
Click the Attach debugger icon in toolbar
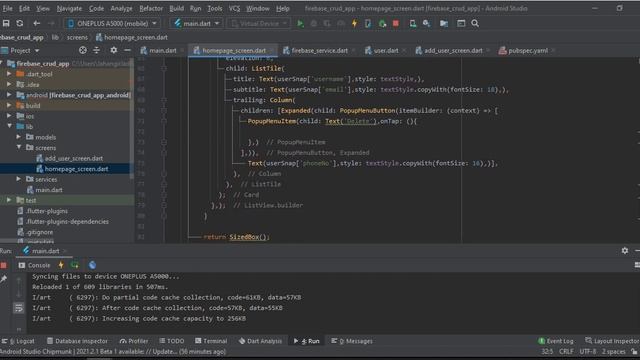pos(382,24)
